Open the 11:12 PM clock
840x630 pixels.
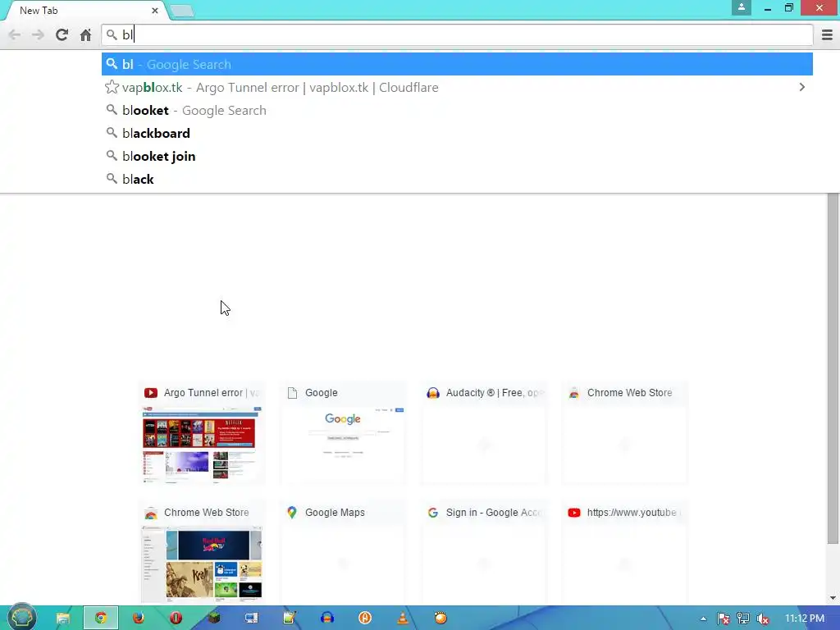coord(805,619)
